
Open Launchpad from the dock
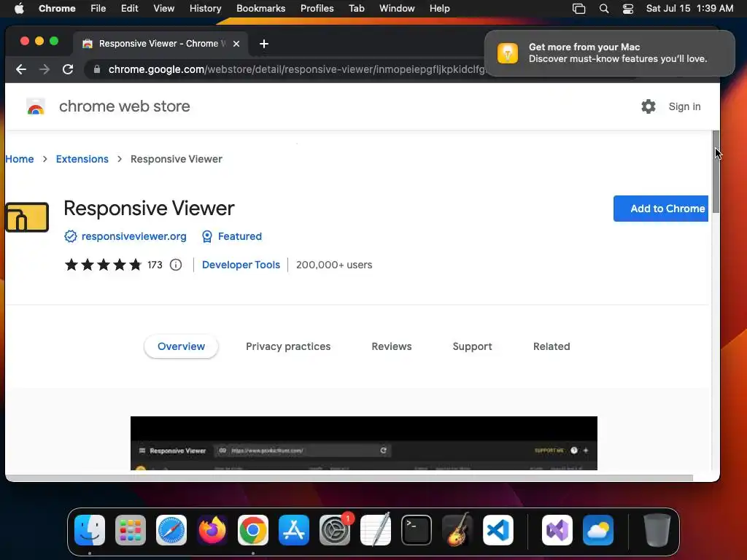click(131, 530)
